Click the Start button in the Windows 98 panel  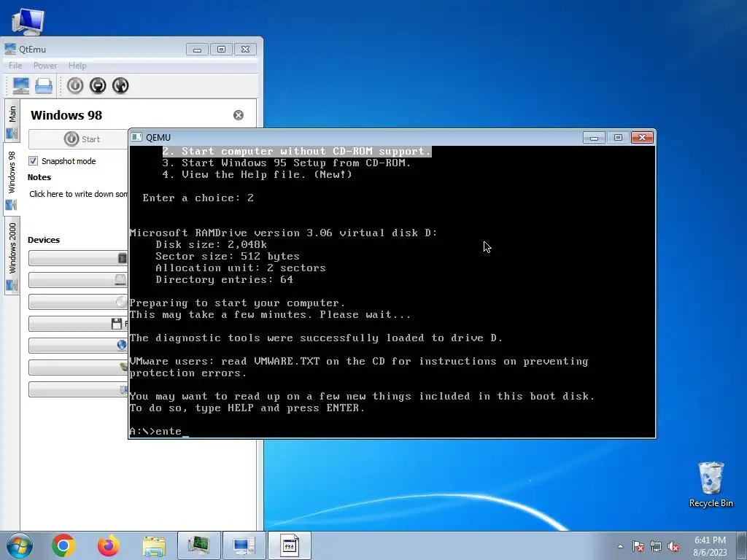pyautogui.click(x=79, y=139)
